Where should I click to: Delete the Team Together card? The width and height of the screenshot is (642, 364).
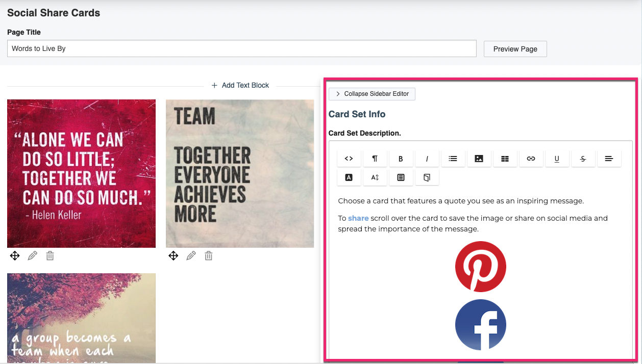pyautogui.click(x=208, y=255)
